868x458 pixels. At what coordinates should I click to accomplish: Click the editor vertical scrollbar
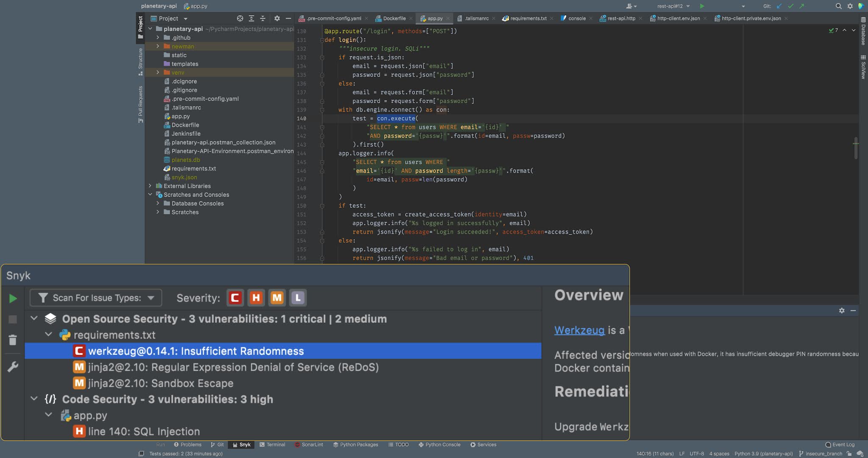point(856,148)
